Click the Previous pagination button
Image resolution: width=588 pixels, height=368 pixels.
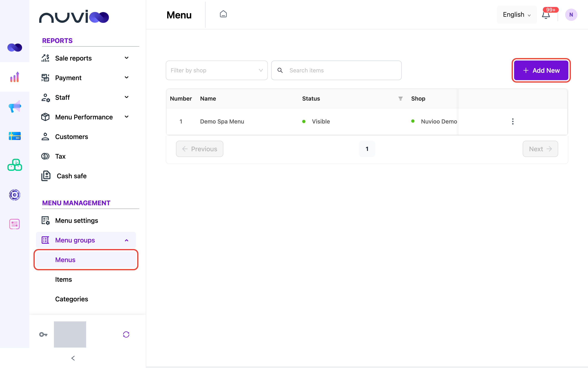[x=199, y=149]
